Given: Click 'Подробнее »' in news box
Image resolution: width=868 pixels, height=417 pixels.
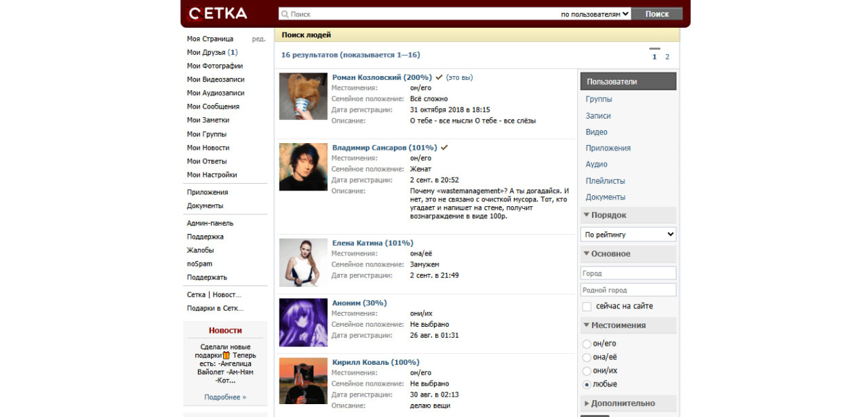Looking at the screenshot, I should (225, 397).
